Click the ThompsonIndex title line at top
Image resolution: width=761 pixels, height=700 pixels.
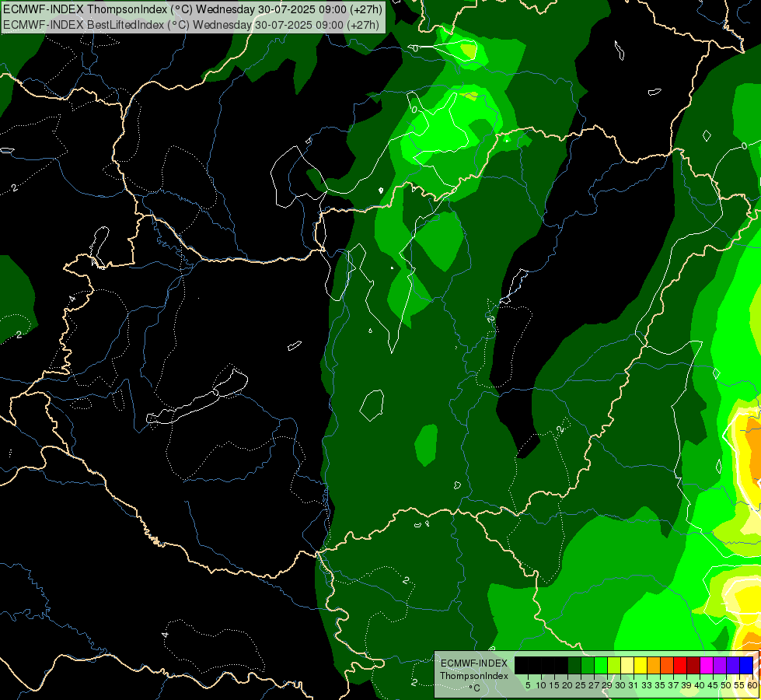click(x=193, y=9)
